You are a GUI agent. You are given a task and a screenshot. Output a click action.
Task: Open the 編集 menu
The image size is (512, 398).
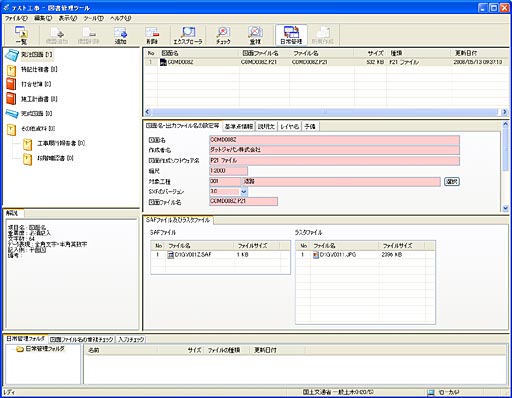click(43, 18)
